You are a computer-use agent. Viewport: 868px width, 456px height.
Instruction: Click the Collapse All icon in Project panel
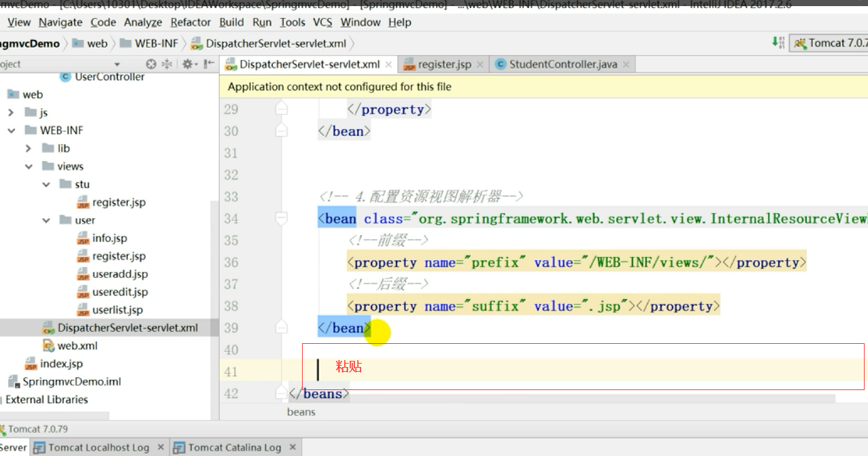coord(165,65)
